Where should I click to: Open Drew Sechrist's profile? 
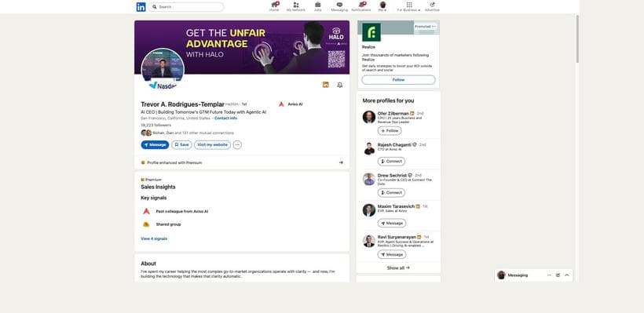392,175
